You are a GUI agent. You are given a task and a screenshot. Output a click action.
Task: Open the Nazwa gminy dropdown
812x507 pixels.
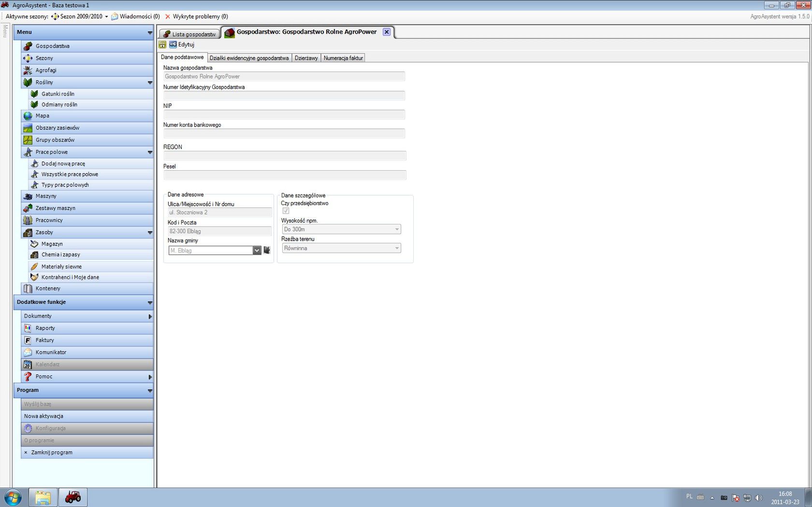point(257,250)
